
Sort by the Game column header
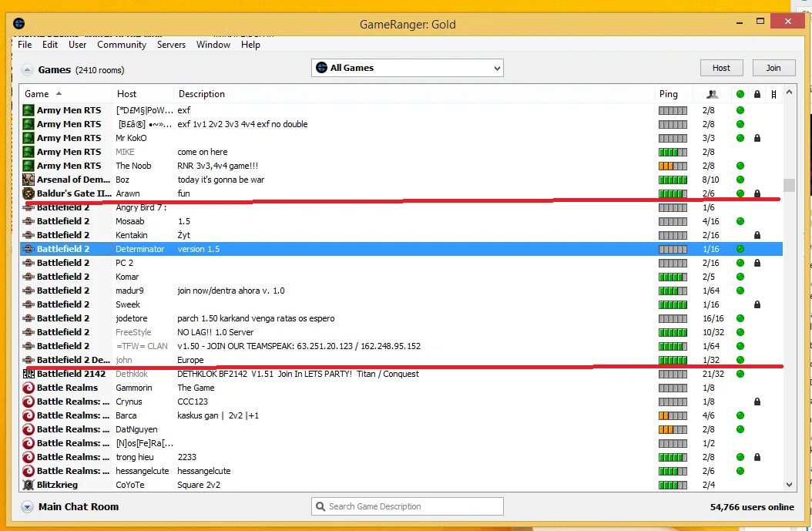point(65,94)
